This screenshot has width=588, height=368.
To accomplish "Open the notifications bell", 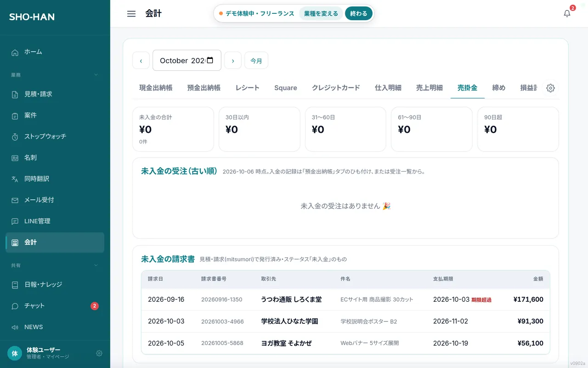I will (567, 14).
